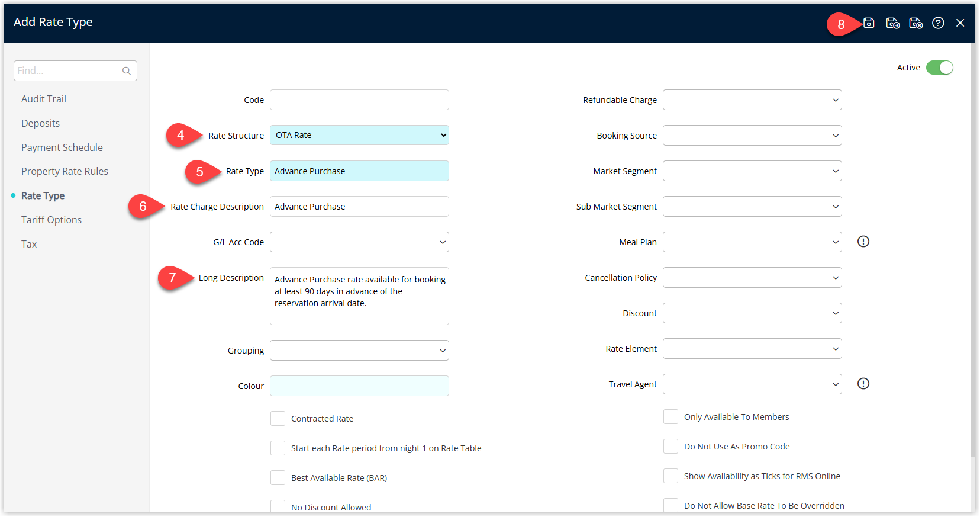
Task: Open the Booking Source dropdown
Action: 752,135
